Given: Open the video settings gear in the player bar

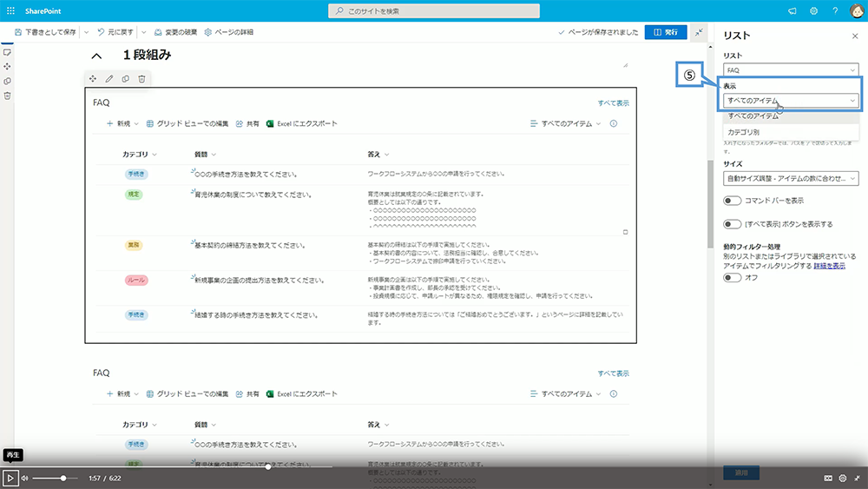Looking at the screenshot, I should (843, 478).
